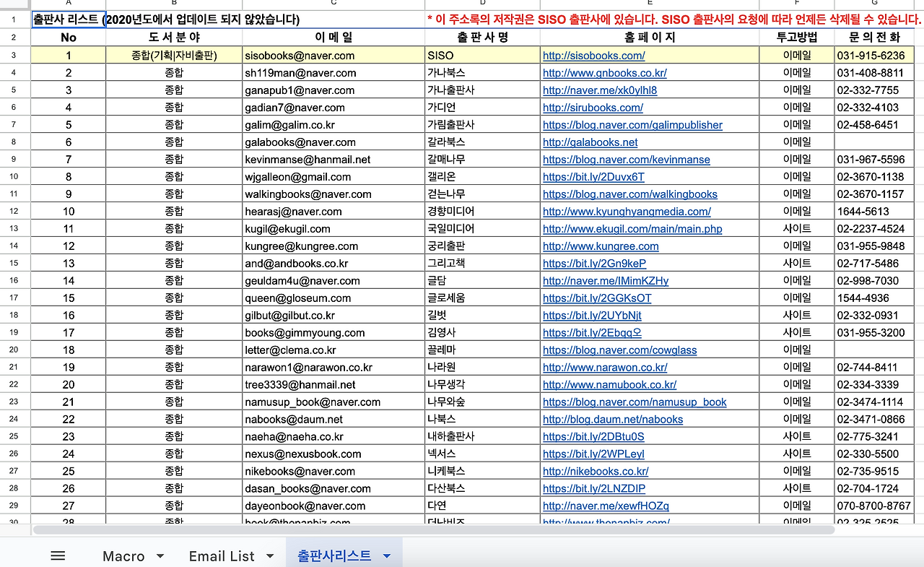The width and height of the screenshot is (924, 567).
Task: Open the sisobooks.com homepage link
Action: pos(593,56)
